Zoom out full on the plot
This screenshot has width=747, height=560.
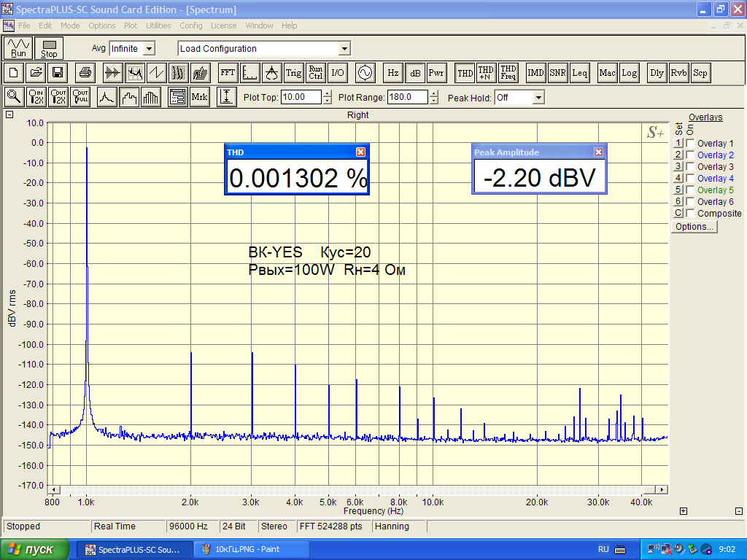tap(80, 97)
